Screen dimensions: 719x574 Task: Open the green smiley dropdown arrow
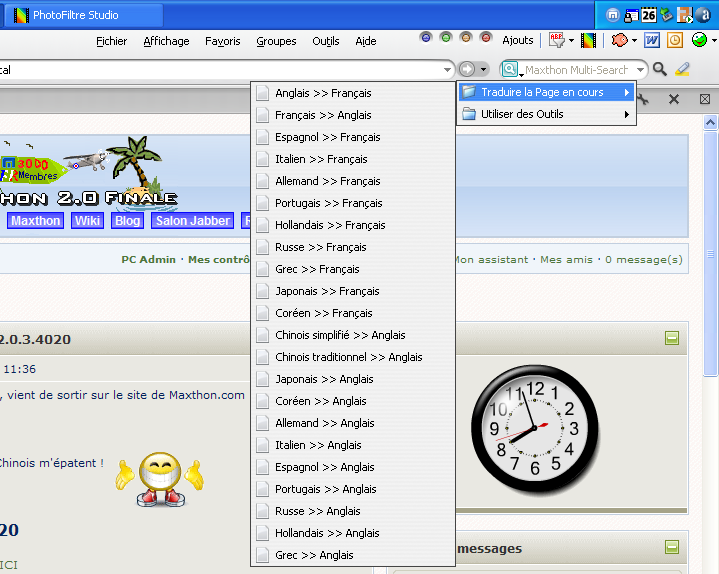[714, 40]
